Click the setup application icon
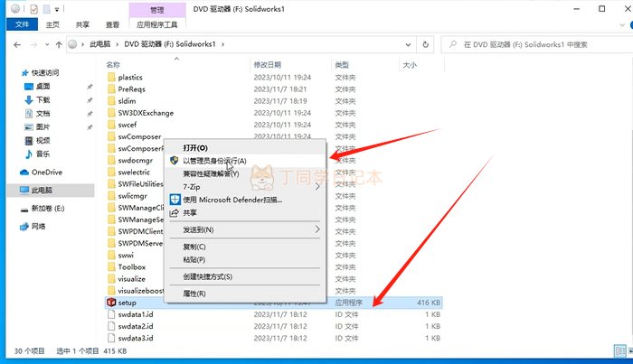Image resolution: width=633 pixels, height=364 pixels. point(111,303)
